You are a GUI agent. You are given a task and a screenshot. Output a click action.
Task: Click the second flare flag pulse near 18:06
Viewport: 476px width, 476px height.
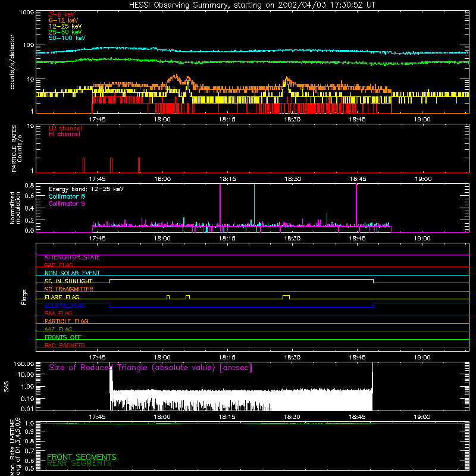[187, 297]
